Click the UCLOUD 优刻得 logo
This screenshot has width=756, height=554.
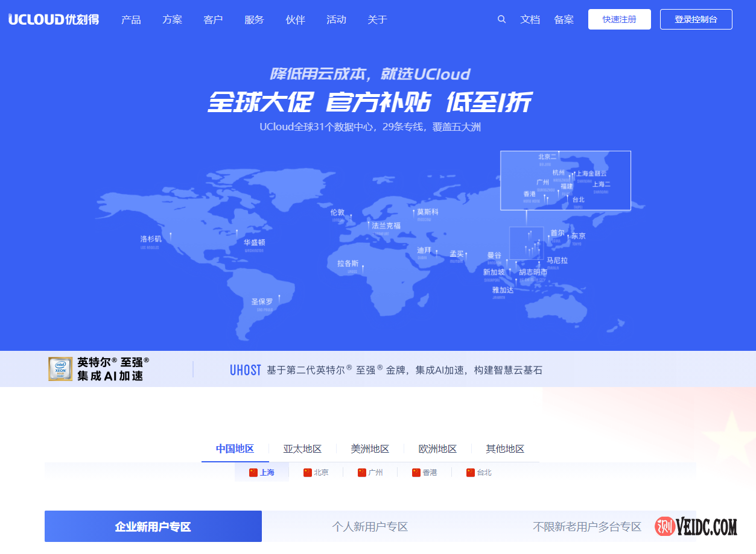click(x=53, y=19)
